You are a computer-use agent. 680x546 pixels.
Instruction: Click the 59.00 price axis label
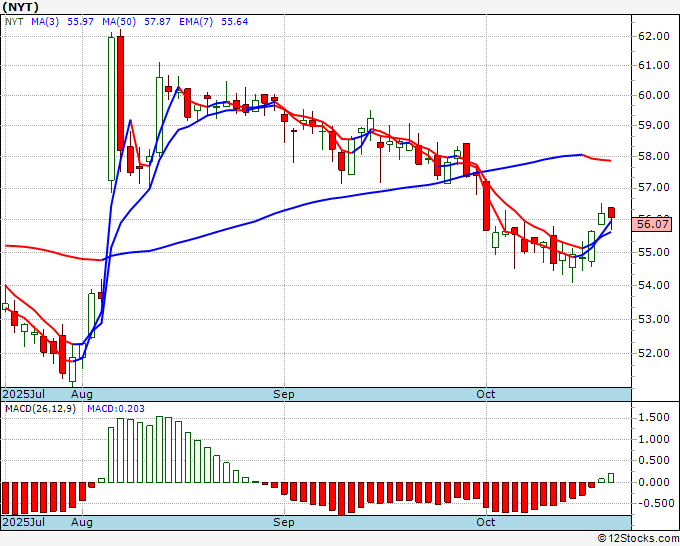click(654, 125)
